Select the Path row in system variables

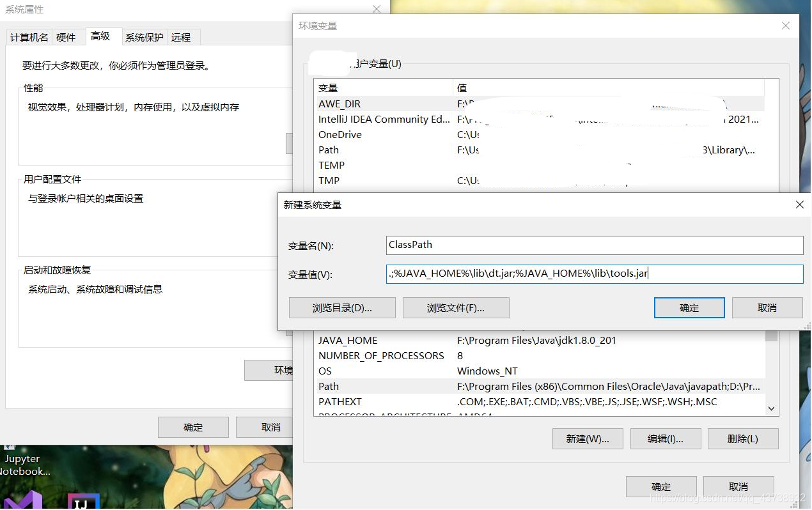pyautogui.click(x=540, y=386)
